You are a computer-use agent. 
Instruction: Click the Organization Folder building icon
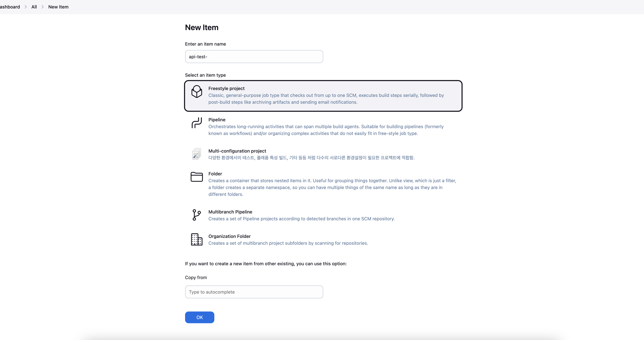point(196,239)
